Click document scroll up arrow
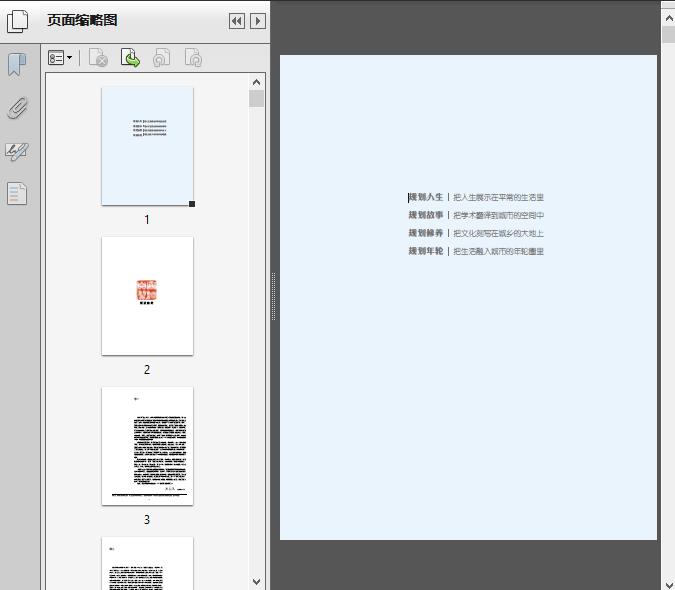Viewport: 675px width, 590px height. click(669, 18)
